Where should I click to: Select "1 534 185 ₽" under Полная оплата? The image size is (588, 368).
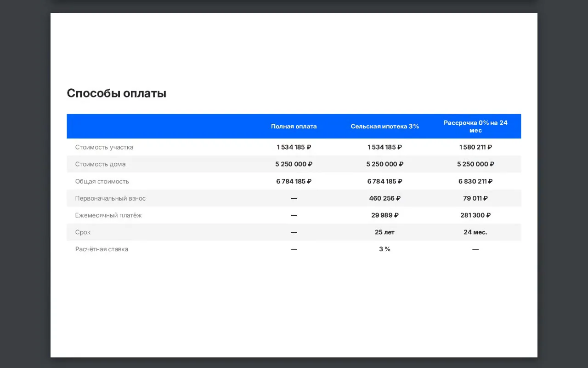coord(294,147)
